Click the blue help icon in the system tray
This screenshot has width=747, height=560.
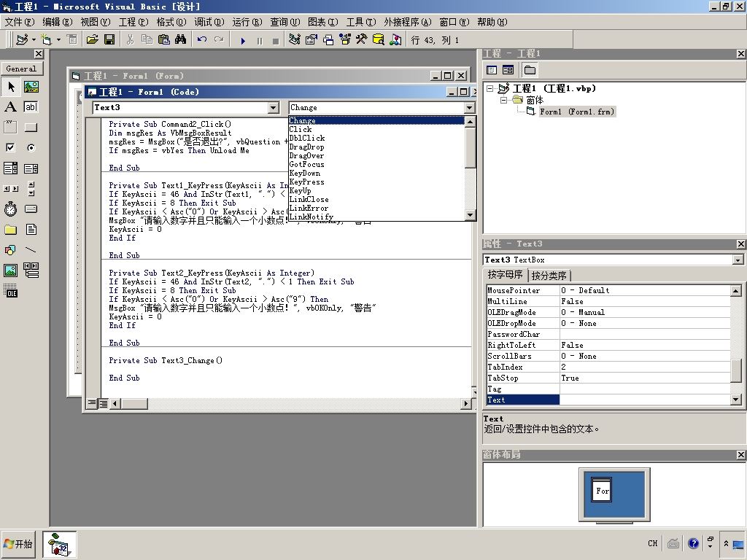click(694, 543)
